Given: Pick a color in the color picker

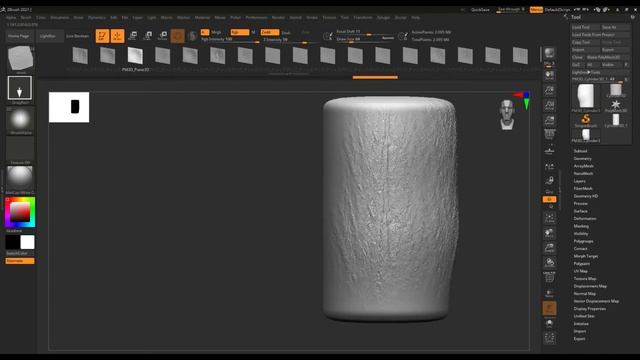Looking at the screenshot, I should 20,212.
